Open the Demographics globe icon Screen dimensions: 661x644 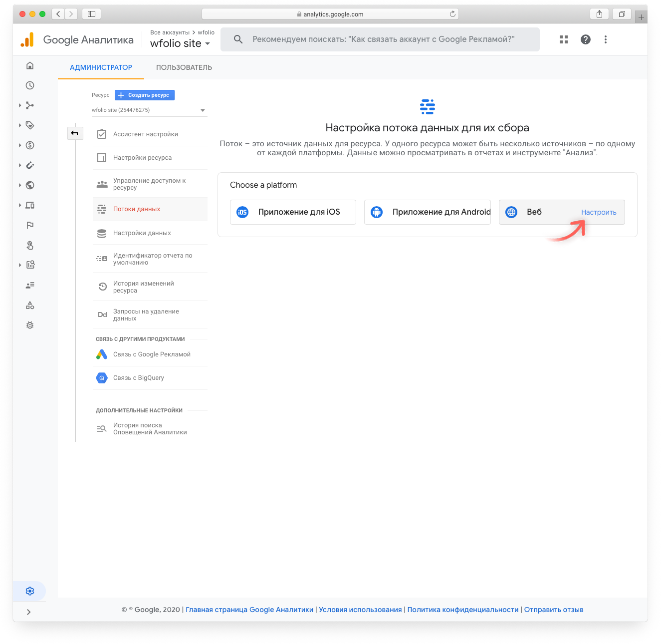(30, 185)
